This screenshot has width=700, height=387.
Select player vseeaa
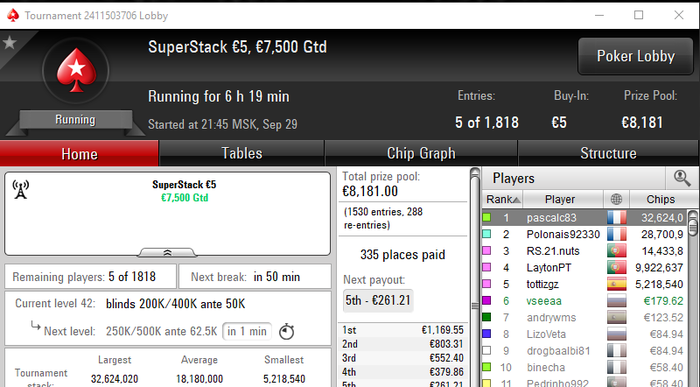[585, 301]
